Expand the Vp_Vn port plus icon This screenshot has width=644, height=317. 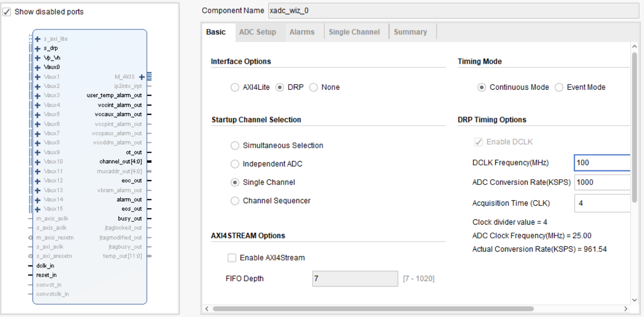38,57
